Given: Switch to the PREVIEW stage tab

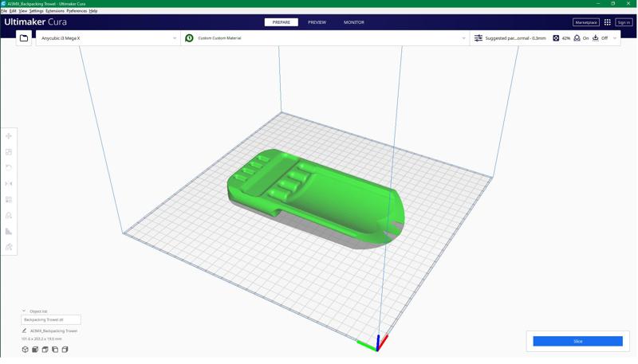Looking at the screenshot, I should click(x=317, y=22).
